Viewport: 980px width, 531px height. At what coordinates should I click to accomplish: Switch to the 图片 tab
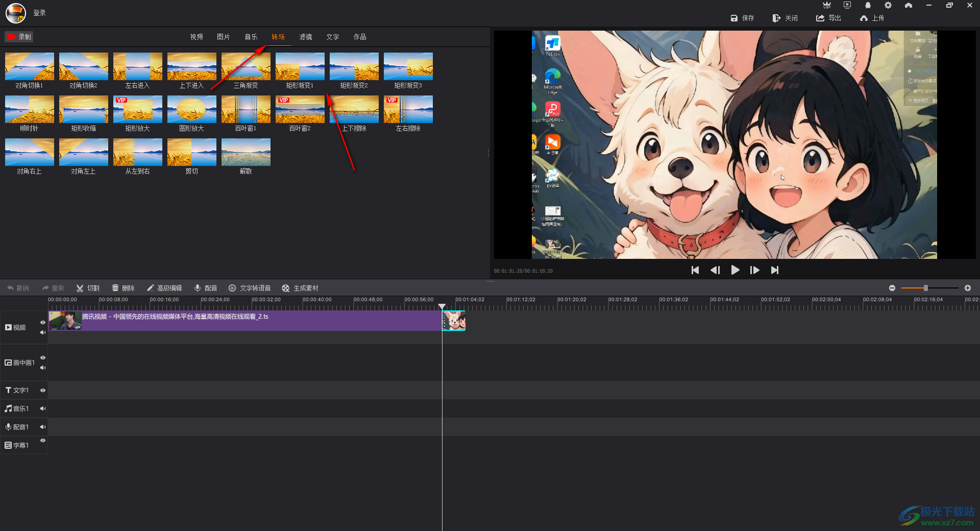coord(224,37)
